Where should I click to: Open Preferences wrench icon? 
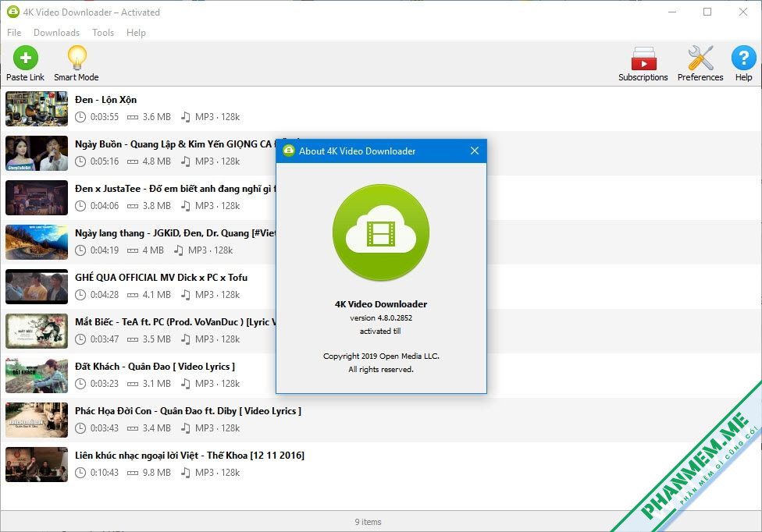pos(700,58)
